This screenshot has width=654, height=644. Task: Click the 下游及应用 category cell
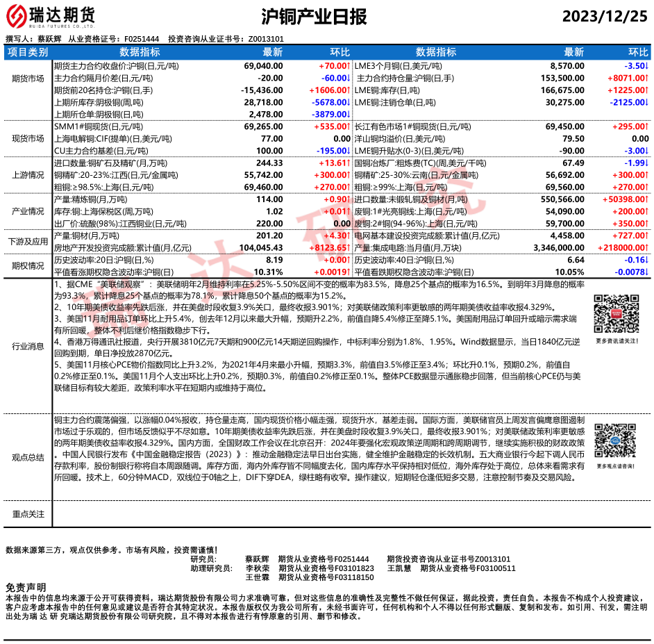(28, 241)
